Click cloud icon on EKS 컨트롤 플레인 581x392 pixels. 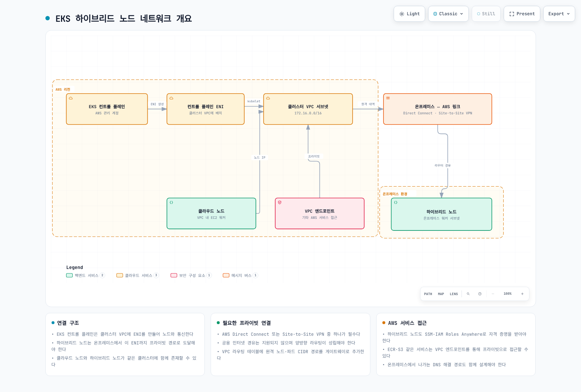(71, 98)
